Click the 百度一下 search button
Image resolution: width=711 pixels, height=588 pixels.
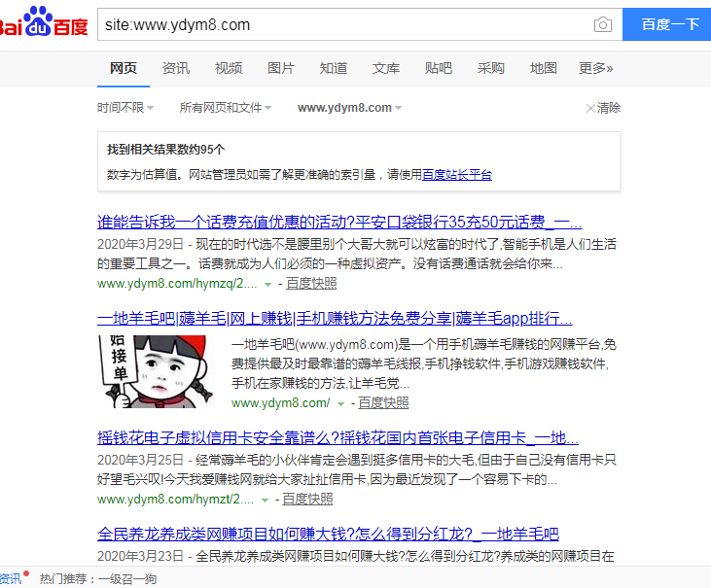(x=666, y=24)
